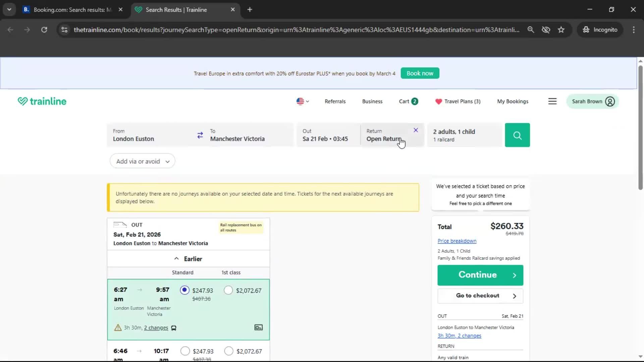Select the 1st class $2,072.67 fare
This screenshot has width=644, height=362.
[228, 290]
